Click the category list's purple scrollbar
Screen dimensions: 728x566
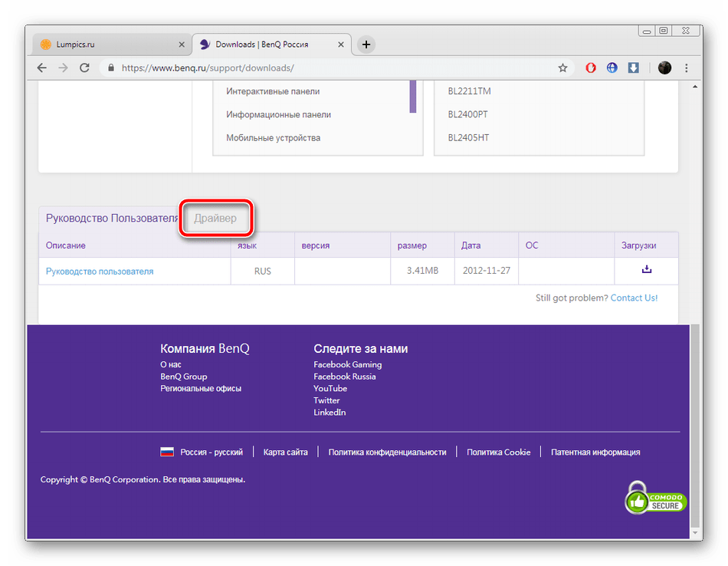pos(413,96)
